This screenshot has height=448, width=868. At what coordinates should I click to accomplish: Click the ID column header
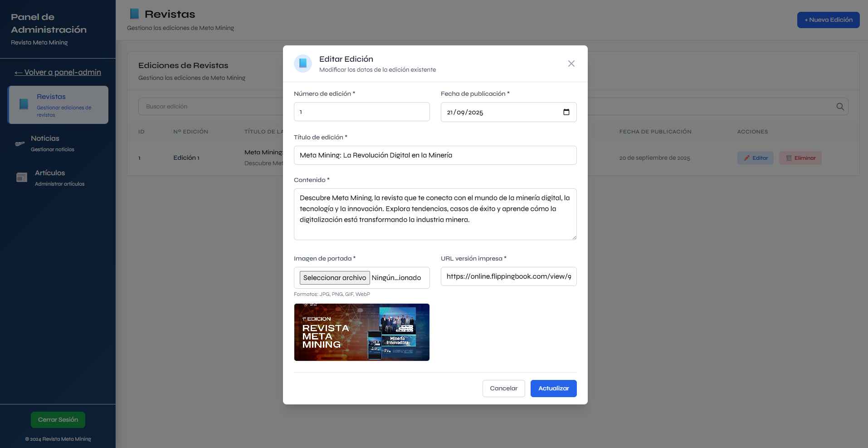(x=141, y=132)
